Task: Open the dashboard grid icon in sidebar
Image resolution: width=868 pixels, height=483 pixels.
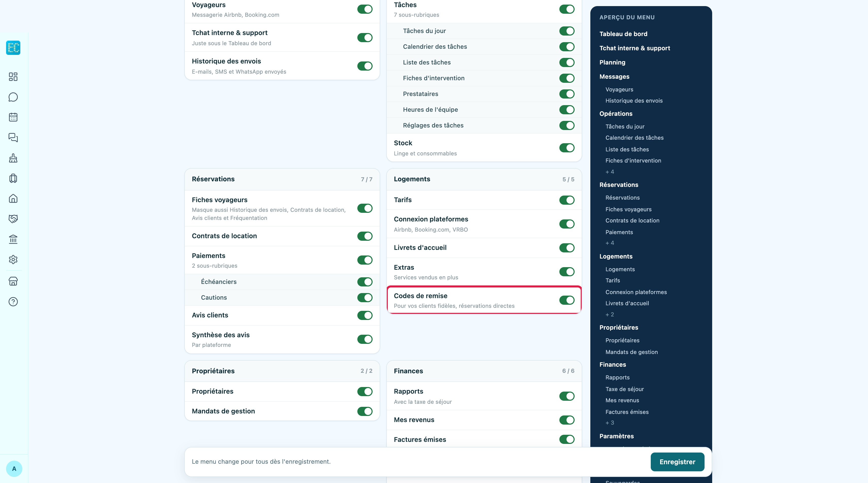Action: (x=13, y=77)
